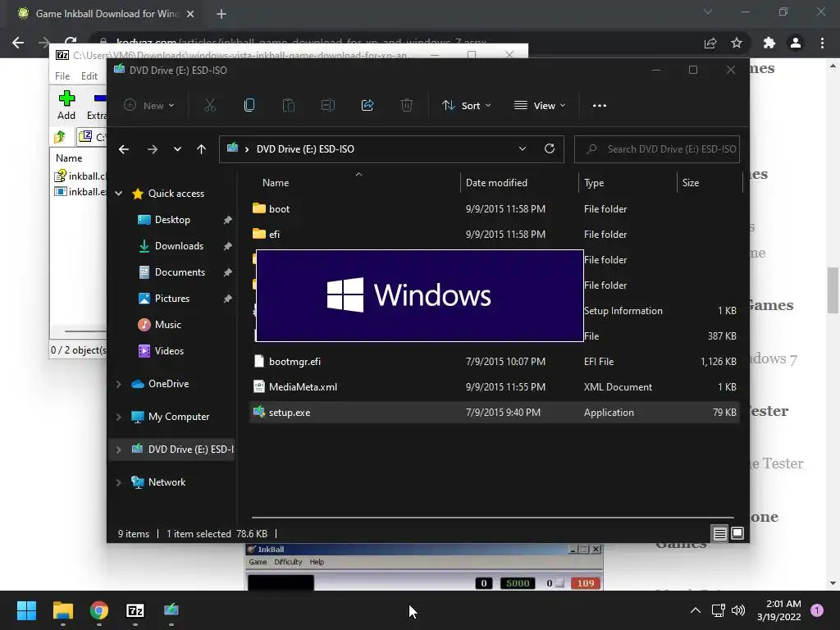The height and width of the screenshot is (630, 840).
Task: Click the Rename icon in Explorer toolbar
Action: coord(328,106)
